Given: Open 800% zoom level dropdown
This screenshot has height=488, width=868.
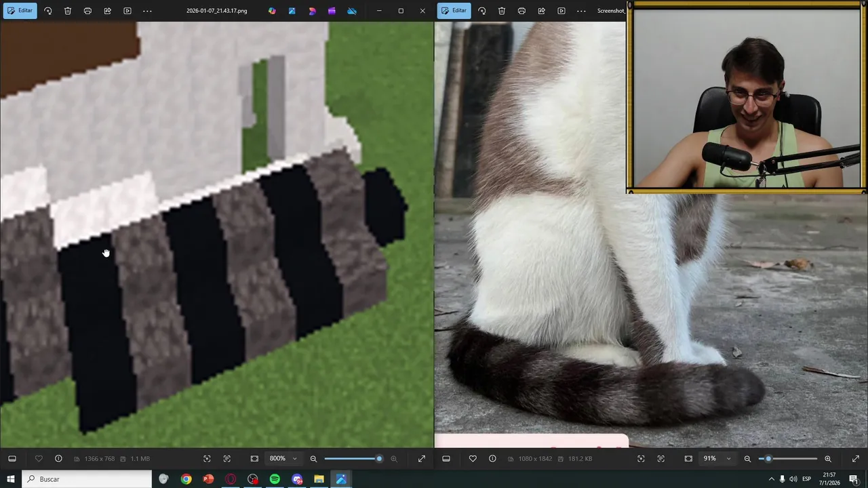Looking at the screenshot, I should (283, 459).
